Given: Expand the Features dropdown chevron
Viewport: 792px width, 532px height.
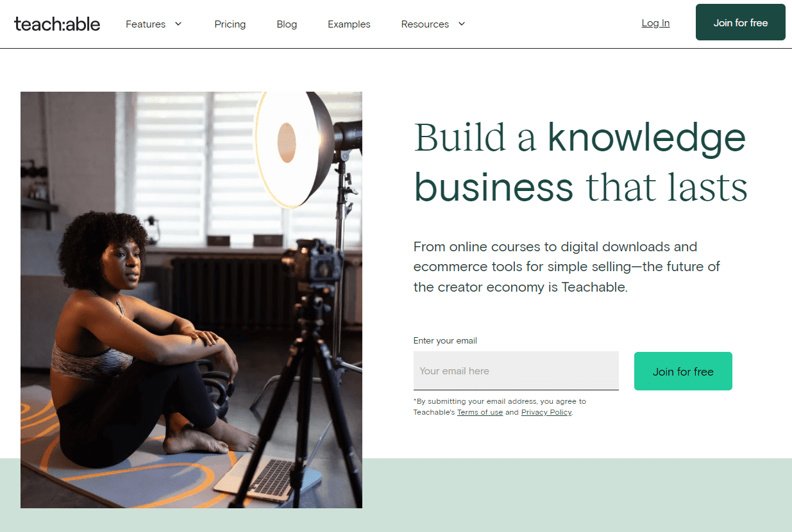Looking at the screenshot, I should click(x=178, y=24).
